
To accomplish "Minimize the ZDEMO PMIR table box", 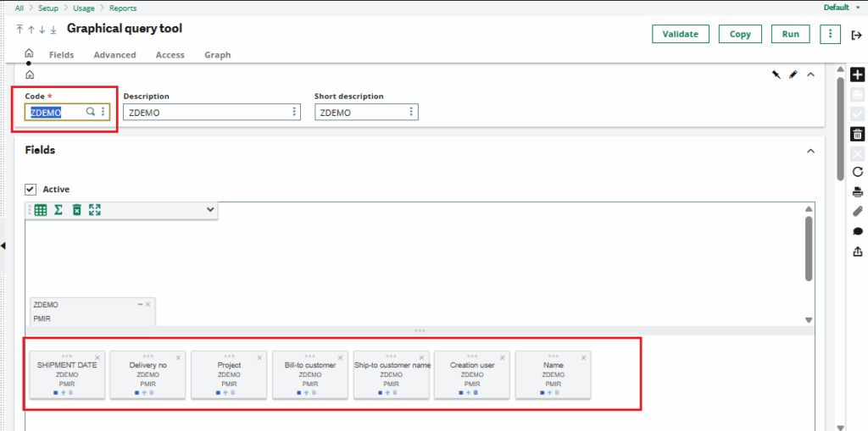I will (x=140, y=304).
